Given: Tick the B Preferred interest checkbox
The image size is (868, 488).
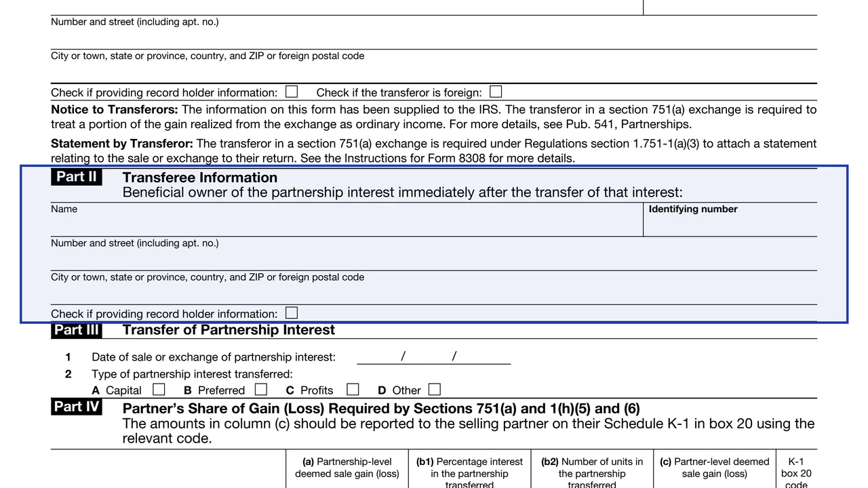Looking at the screenshot, I should (x=261, y=389).
